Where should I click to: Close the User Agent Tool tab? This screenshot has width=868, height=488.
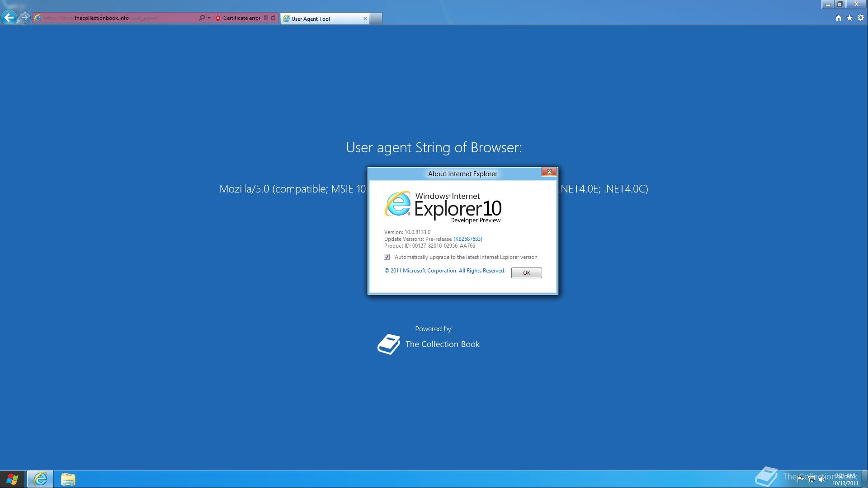(365, 19)
